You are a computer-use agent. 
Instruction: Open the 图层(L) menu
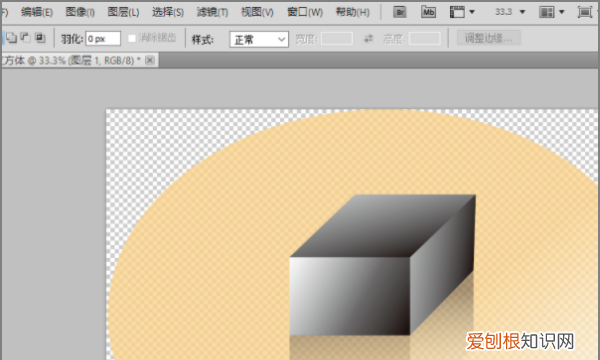point(123,12)
